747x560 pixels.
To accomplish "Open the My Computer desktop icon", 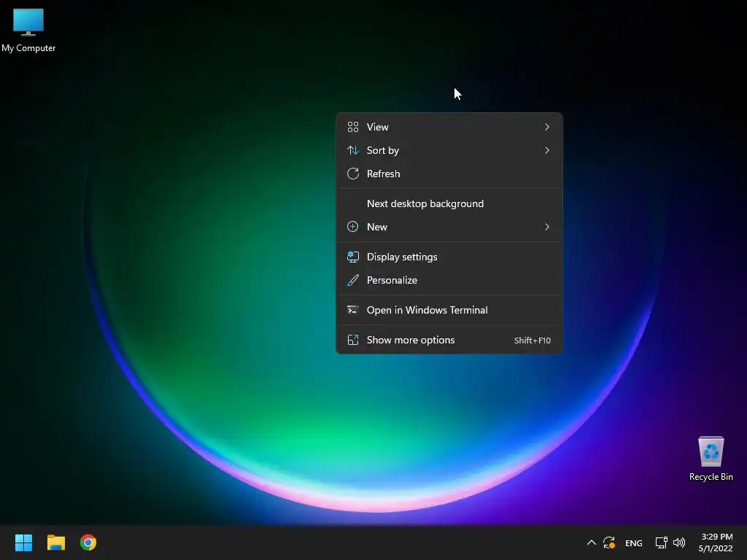I will click(x=28, y=29).
